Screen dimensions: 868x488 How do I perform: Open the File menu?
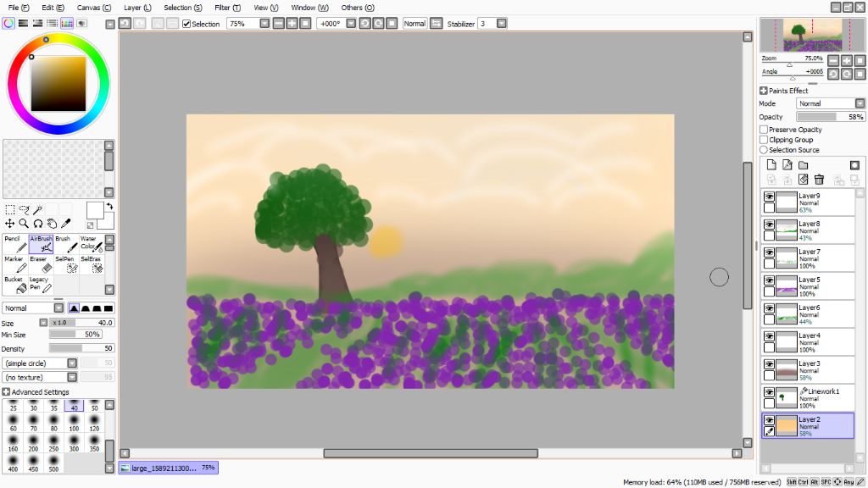pyautogui.click(x=19, y=7)
